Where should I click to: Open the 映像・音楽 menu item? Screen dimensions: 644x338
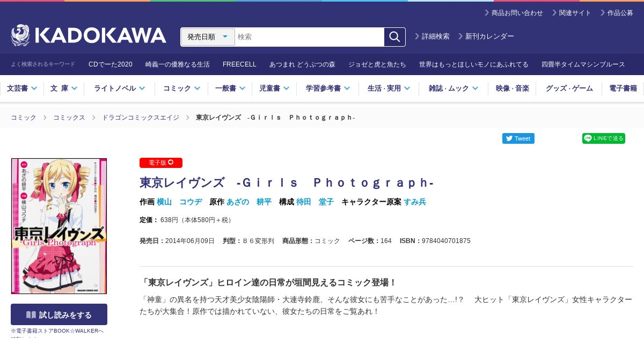click(512, 89)
